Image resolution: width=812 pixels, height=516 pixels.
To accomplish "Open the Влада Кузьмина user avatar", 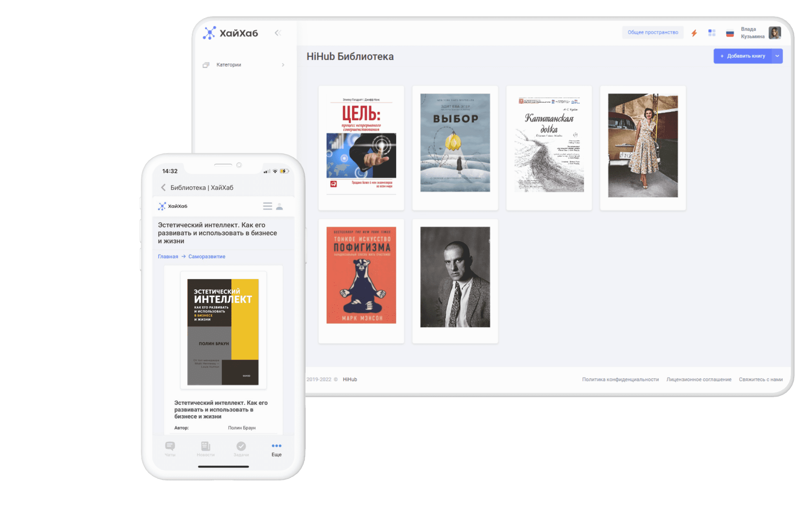I will point(775,33).
